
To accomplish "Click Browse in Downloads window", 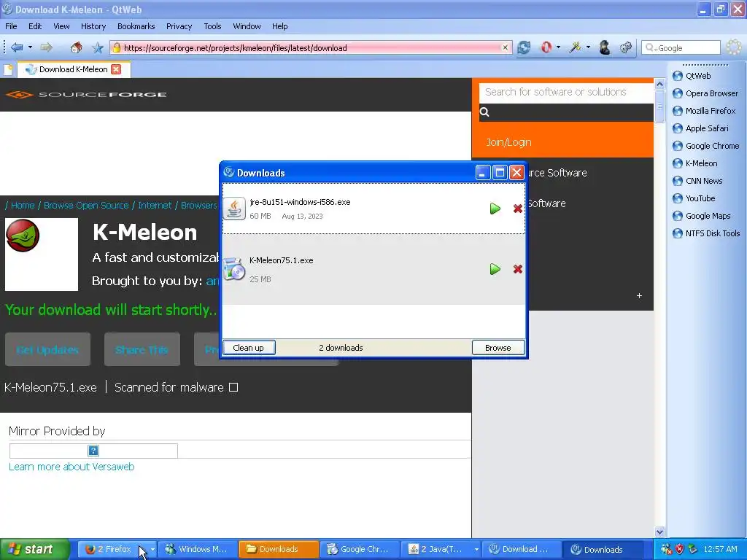I will point(498,348).
